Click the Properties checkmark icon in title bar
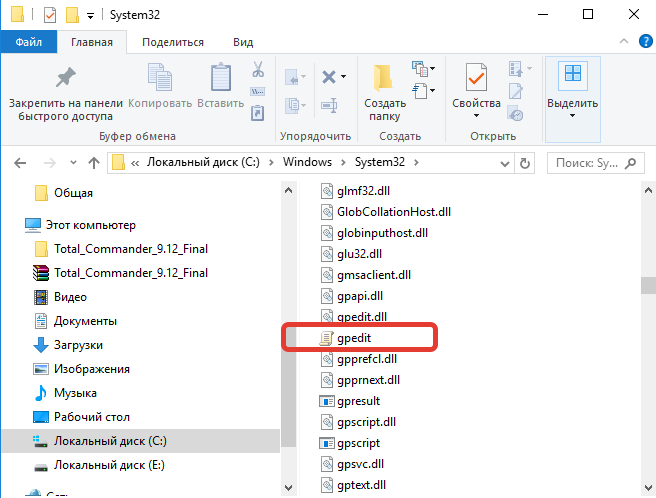 click(x=50, y=15)
